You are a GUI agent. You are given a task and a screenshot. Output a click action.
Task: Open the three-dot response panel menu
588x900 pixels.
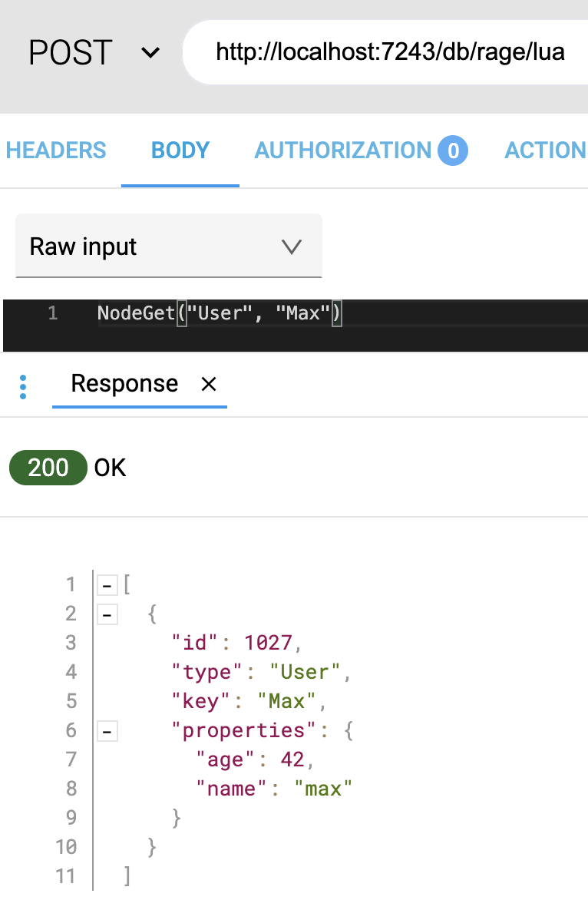pyautogui.click(x=23, y=386)
